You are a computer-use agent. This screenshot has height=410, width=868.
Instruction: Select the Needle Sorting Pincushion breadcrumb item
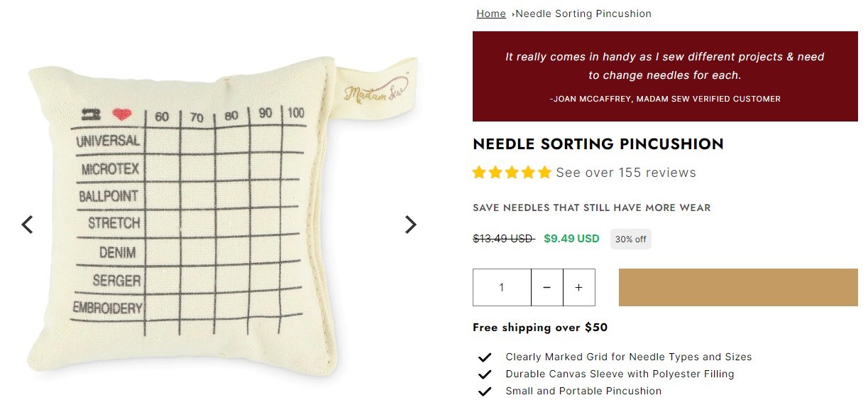point(583,14)
